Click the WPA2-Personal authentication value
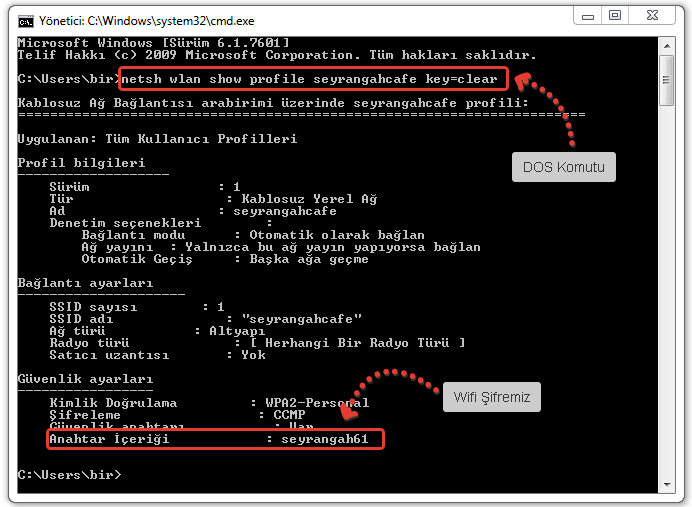692x507 pixels. tap(317, 402)
